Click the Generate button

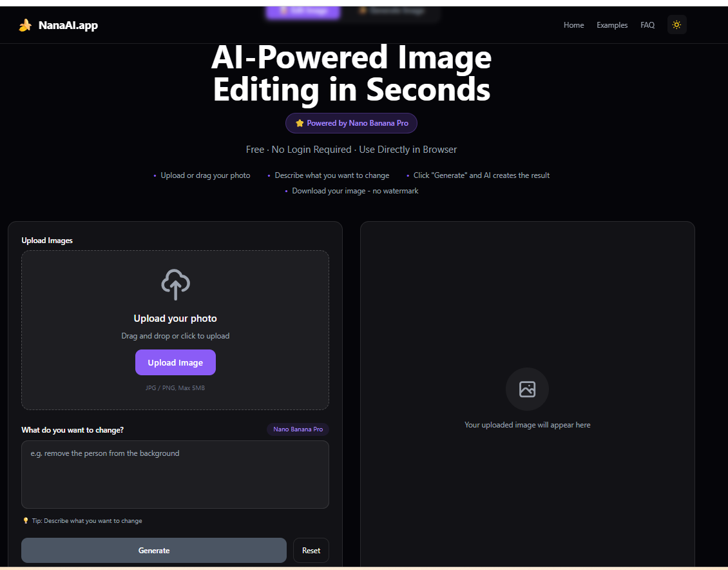[153, 550]
